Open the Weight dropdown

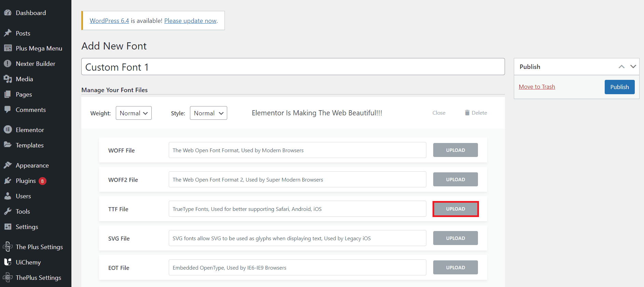[134, 113]
